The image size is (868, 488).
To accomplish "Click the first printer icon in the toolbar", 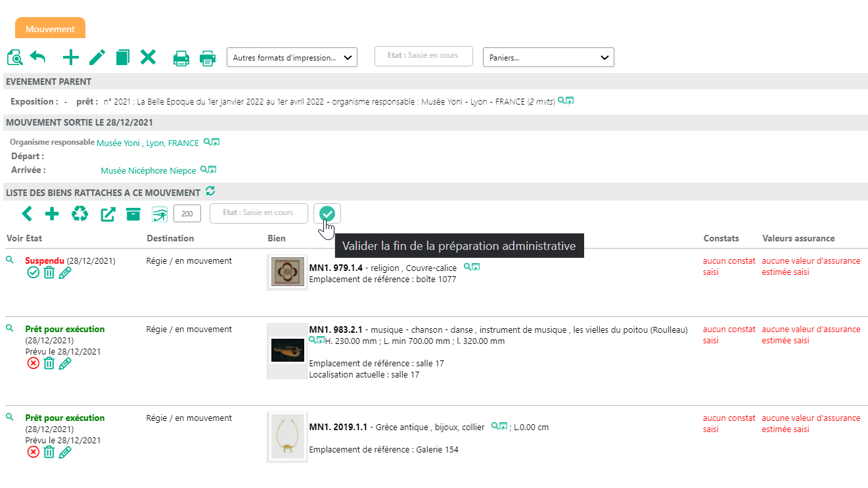I will point(181,59).
